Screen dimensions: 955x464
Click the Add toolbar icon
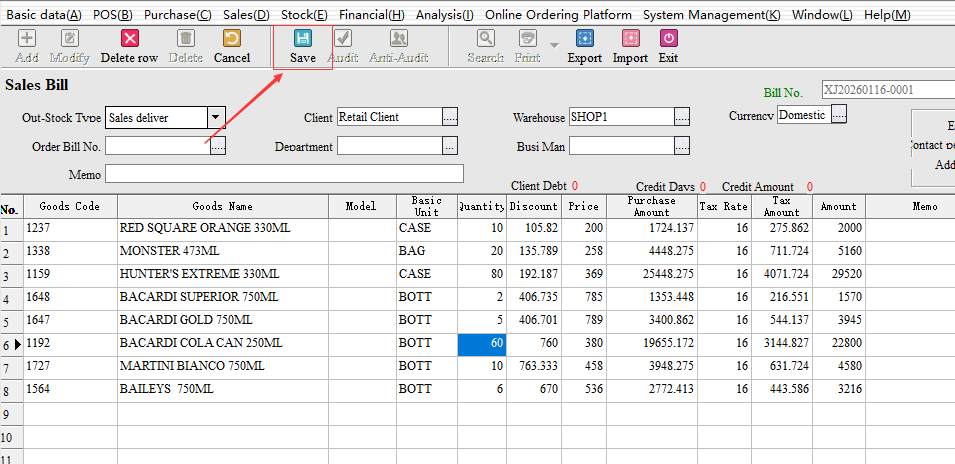point(27,39)
